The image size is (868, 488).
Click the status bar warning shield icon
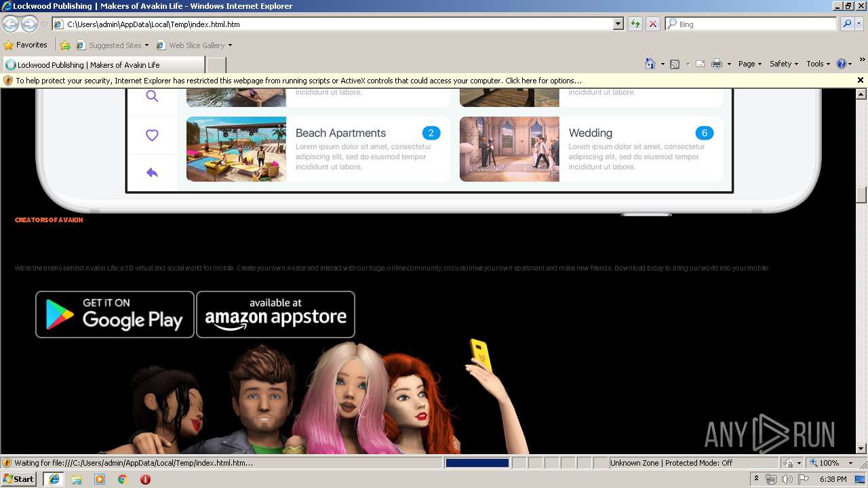[x=7, y=463]
